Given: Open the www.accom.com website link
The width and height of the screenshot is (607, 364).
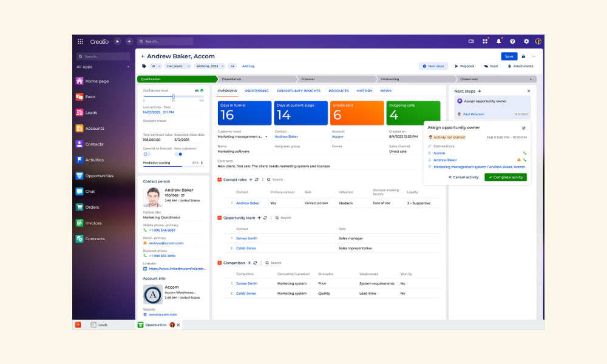Looking at the screenshot, I should 163,314.
